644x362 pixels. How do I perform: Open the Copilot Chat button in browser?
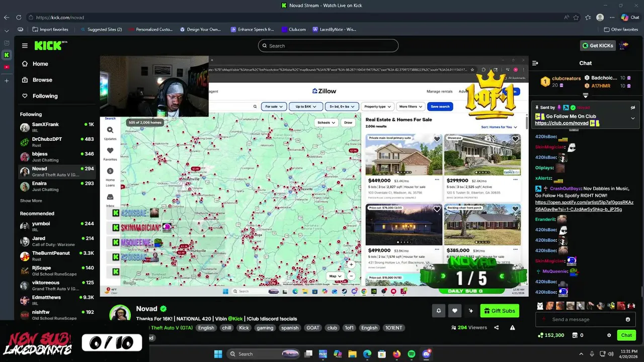(630, 18)
